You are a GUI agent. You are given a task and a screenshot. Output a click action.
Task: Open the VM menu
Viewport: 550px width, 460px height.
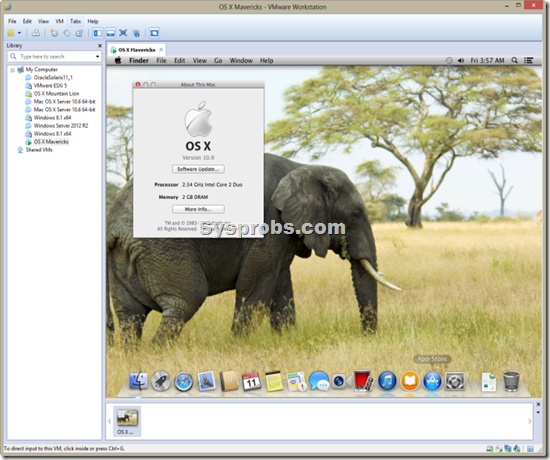point(60,21)
